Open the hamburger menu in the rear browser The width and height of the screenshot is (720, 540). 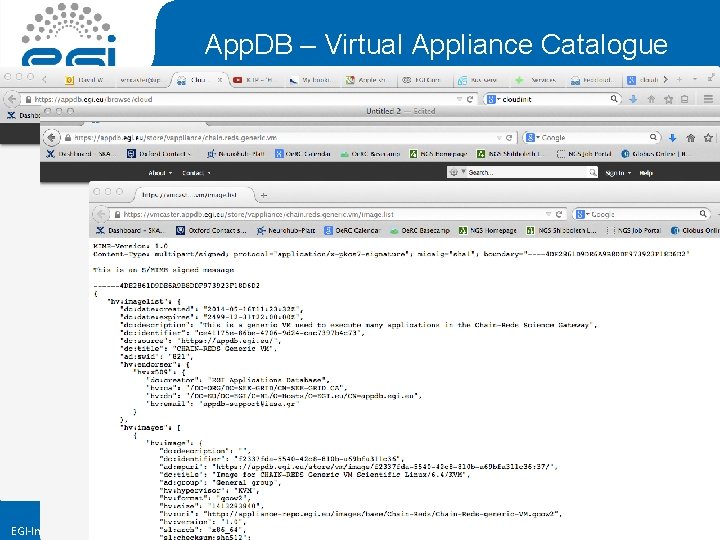click(708, 99)
